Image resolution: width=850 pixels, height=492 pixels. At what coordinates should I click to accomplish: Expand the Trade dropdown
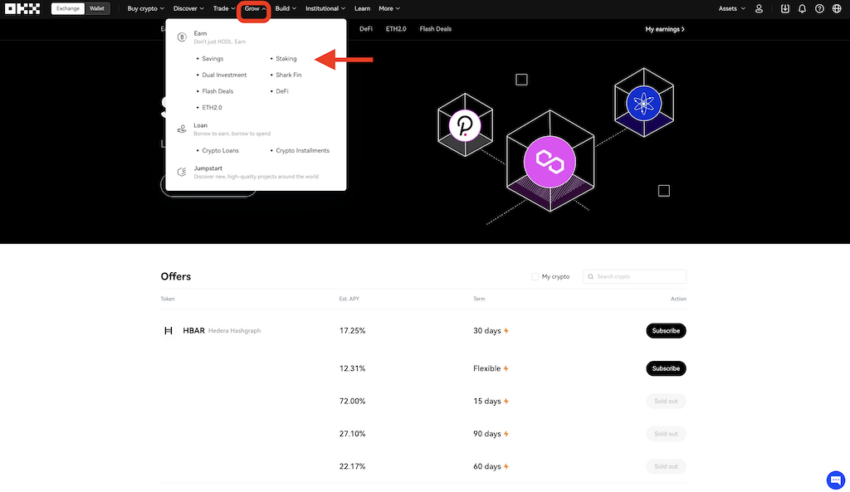click(224, 9)
